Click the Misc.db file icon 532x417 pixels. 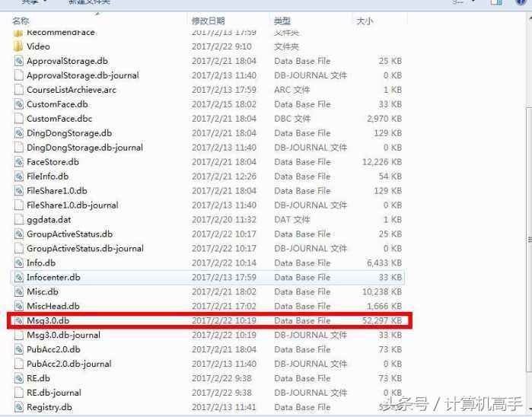(x=19, y=291)
